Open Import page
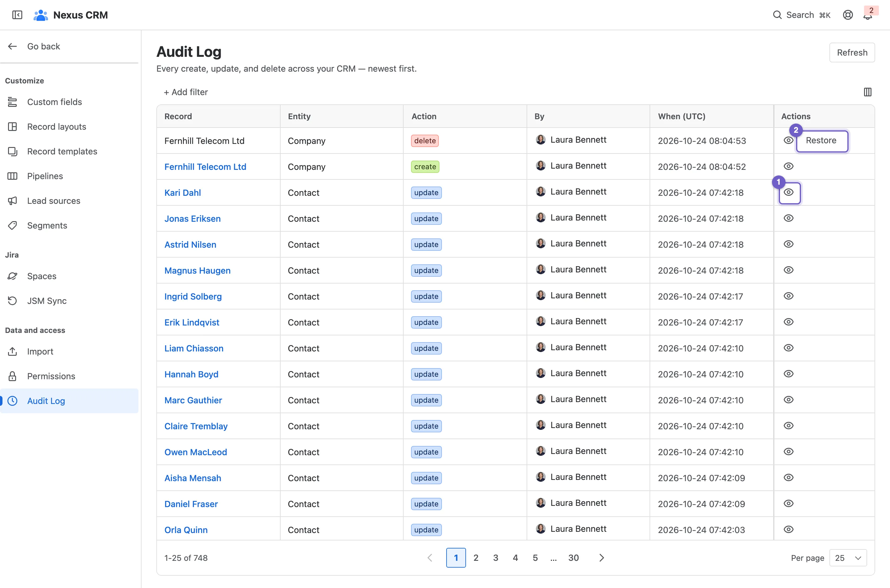Image resolution: width=890 pixels, height=588 pixels. (70, 352)
